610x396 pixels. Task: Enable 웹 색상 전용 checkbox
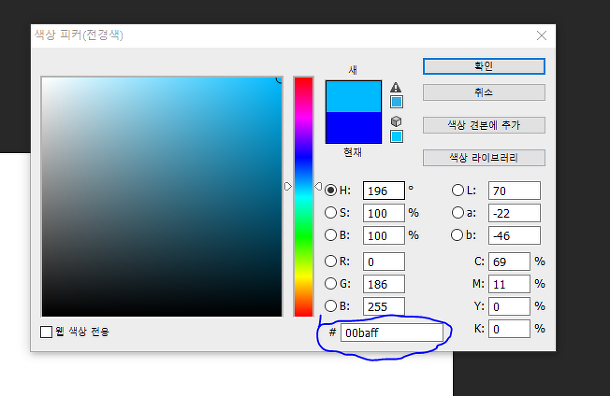coord(46,332)
